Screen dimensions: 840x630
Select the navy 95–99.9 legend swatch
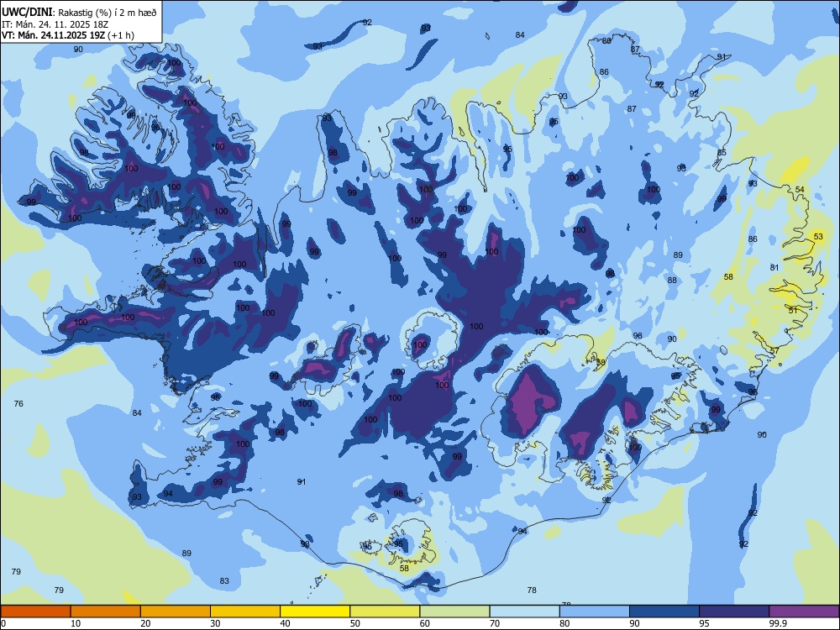coord(734,612)
